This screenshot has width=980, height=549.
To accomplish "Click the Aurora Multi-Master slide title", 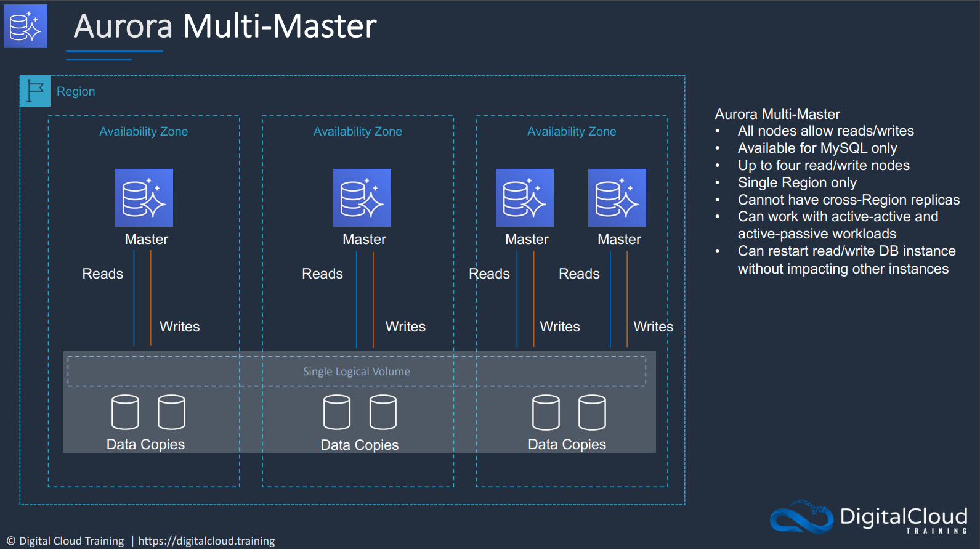I will (225, 26).
